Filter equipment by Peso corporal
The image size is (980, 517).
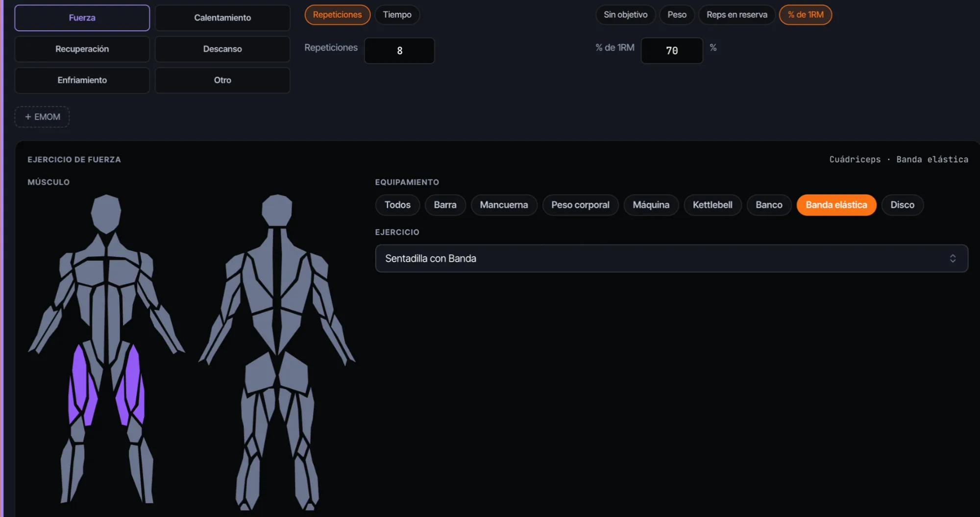tap(580, 205)
